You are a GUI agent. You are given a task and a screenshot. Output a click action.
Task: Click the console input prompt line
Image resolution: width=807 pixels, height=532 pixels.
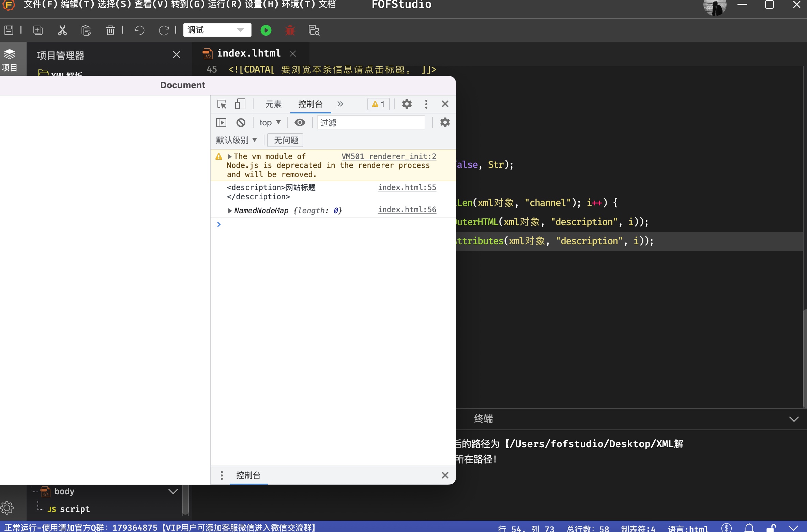click(x=333, y=224)
